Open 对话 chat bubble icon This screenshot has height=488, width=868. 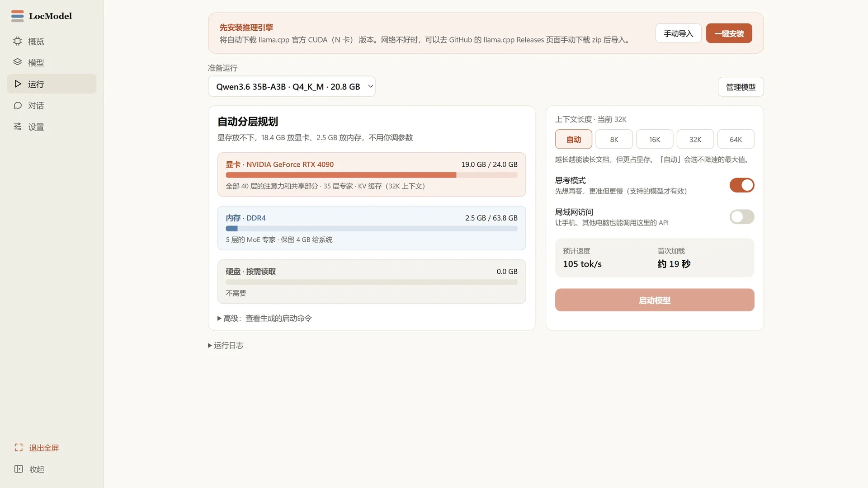click(x=17, y=105)
